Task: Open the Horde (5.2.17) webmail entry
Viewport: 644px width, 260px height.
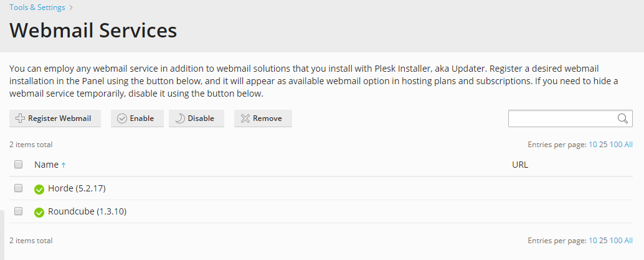Action: 77,188
